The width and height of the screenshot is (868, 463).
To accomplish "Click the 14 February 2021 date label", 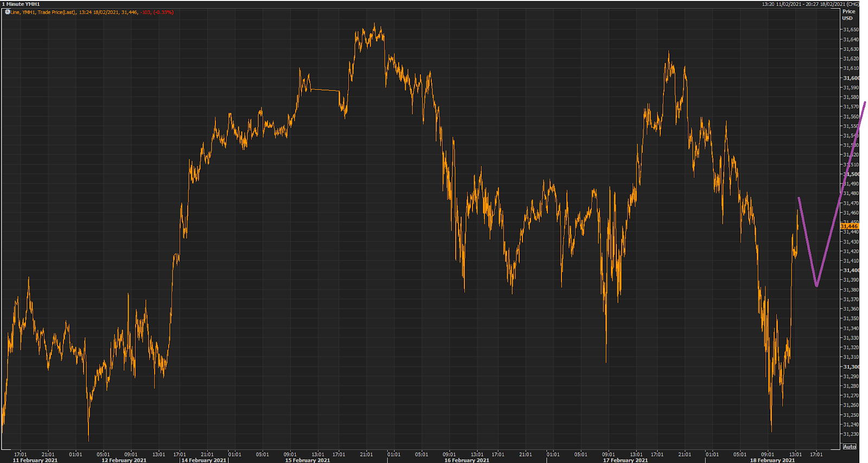I will point(203,460).
